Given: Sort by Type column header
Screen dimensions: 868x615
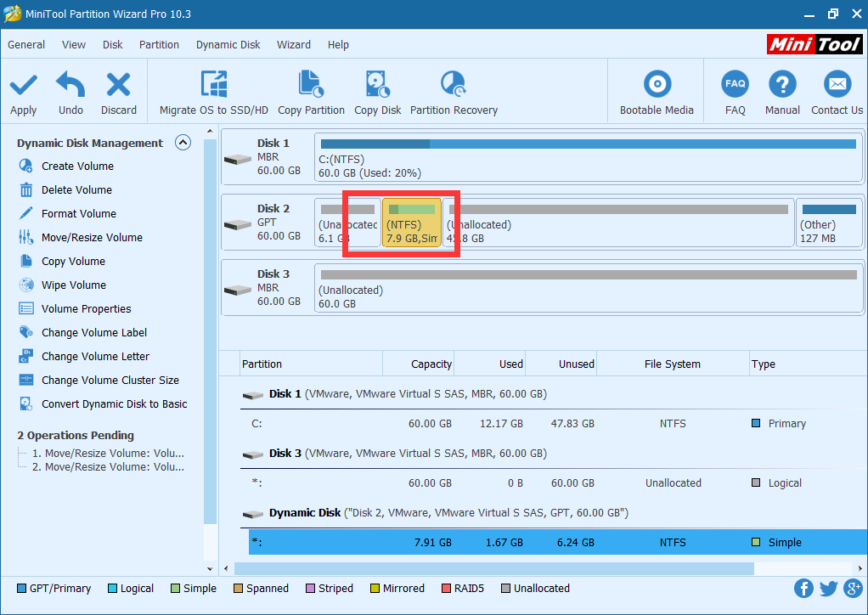Looking at the screenshot, I should (808, 364).
